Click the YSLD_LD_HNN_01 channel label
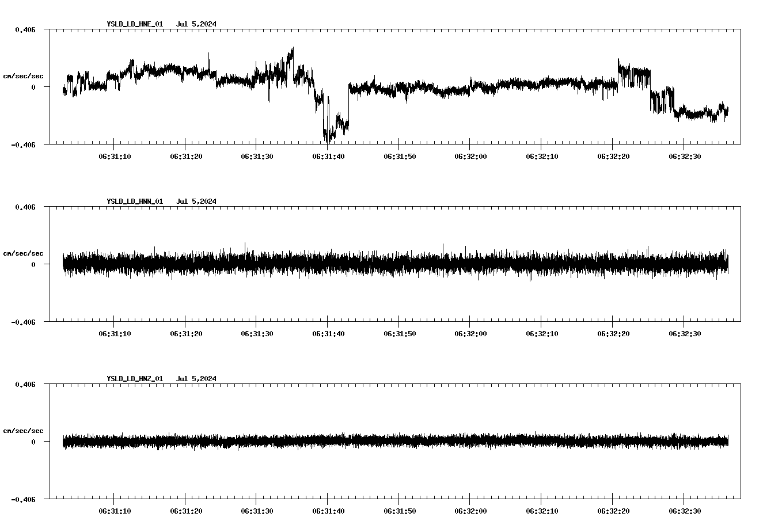This screenshot has width=782, height=532. click(x=134, y=202)
